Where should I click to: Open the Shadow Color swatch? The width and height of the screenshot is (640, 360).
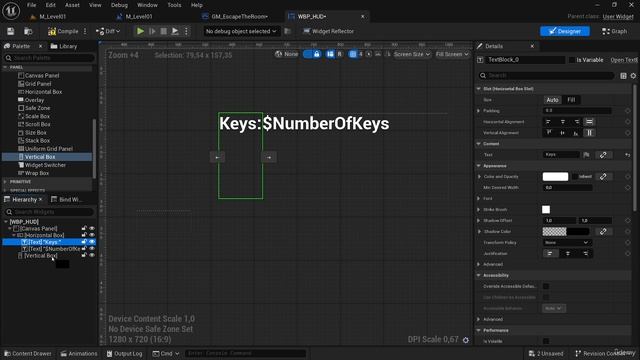click(x=565, y=231)
